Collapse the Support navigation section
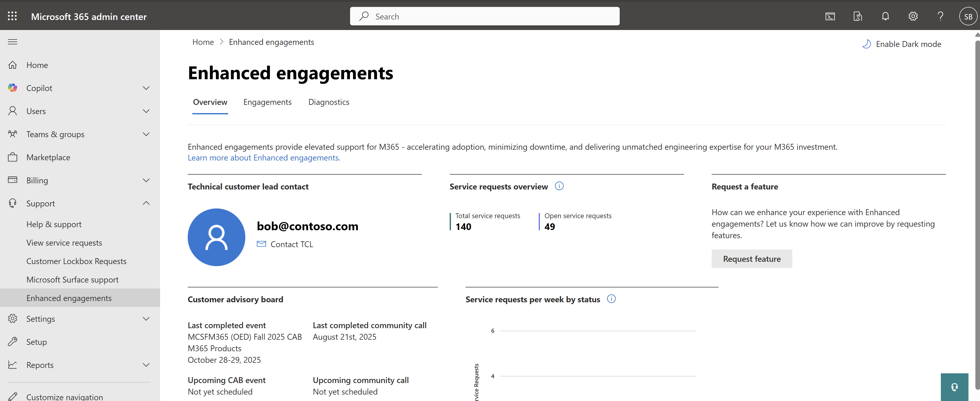980x401 pixels. (146, 203)
